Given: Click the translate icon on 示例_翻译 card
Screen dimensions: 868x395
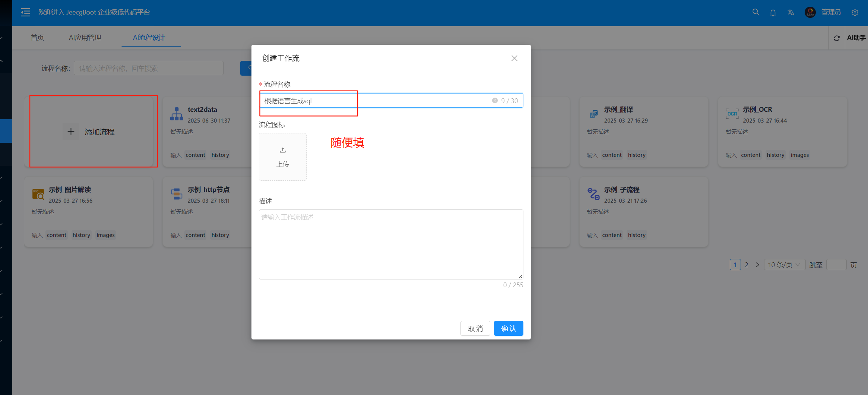Looking at the screenshot, I should tap(593, 114).
